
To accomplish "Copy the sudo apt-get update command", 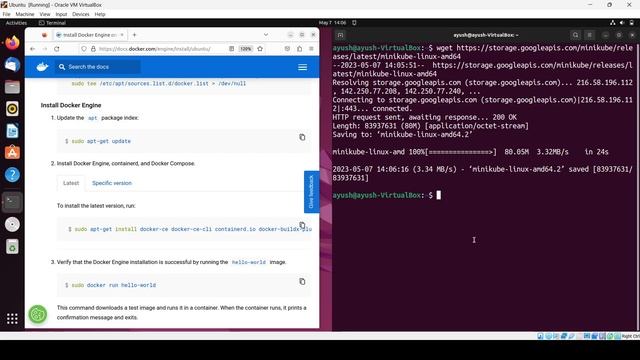I will [x=302, y=137].
